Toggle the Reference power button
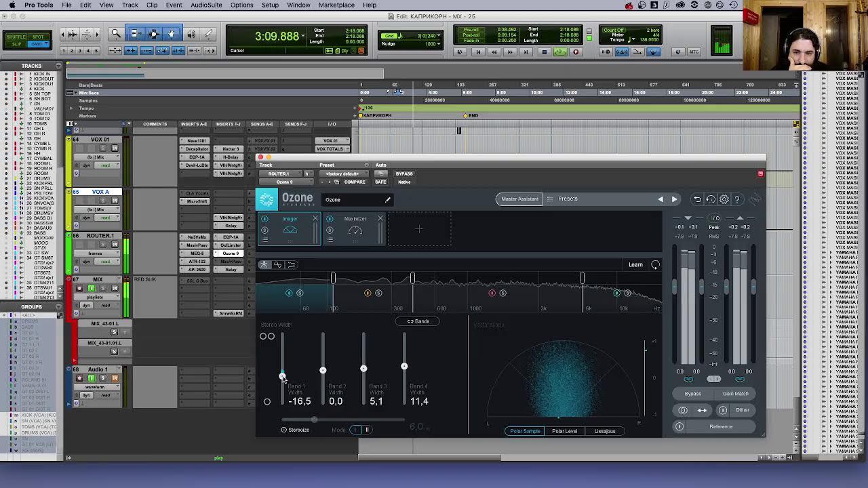This screenshot has height=488, width=868. click(679, 426)
